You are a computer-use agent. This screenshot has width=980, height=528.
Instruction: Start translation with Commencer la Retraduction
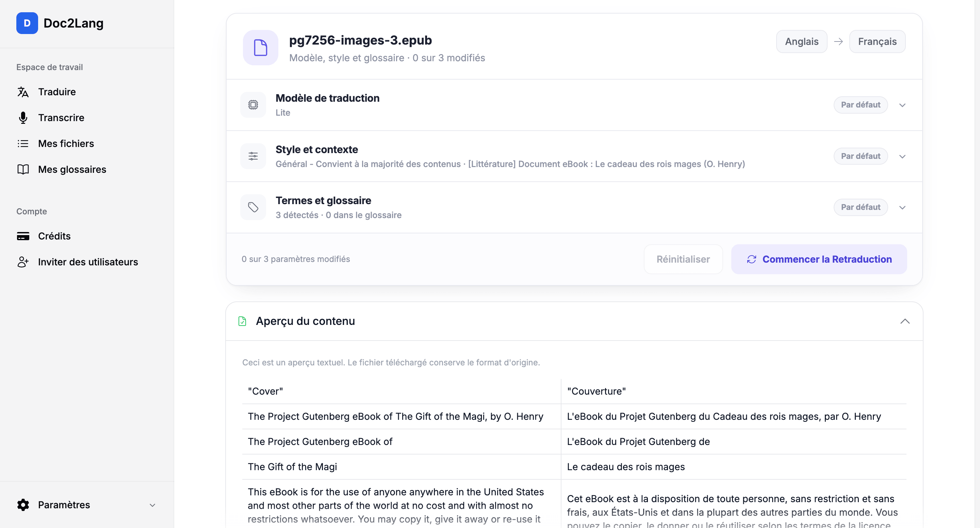(x=819, y=260)
